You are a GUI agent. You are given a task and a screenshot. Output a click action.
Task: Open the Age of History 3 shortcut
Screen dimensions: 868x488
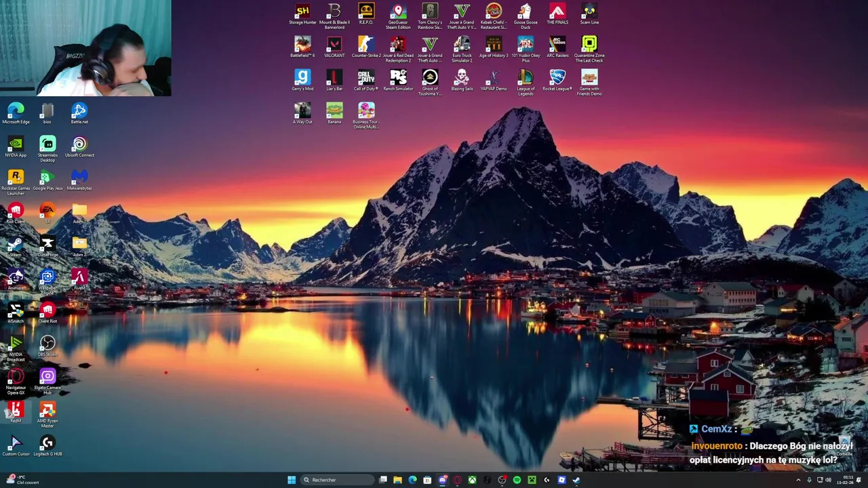click(x=494, y=48)
